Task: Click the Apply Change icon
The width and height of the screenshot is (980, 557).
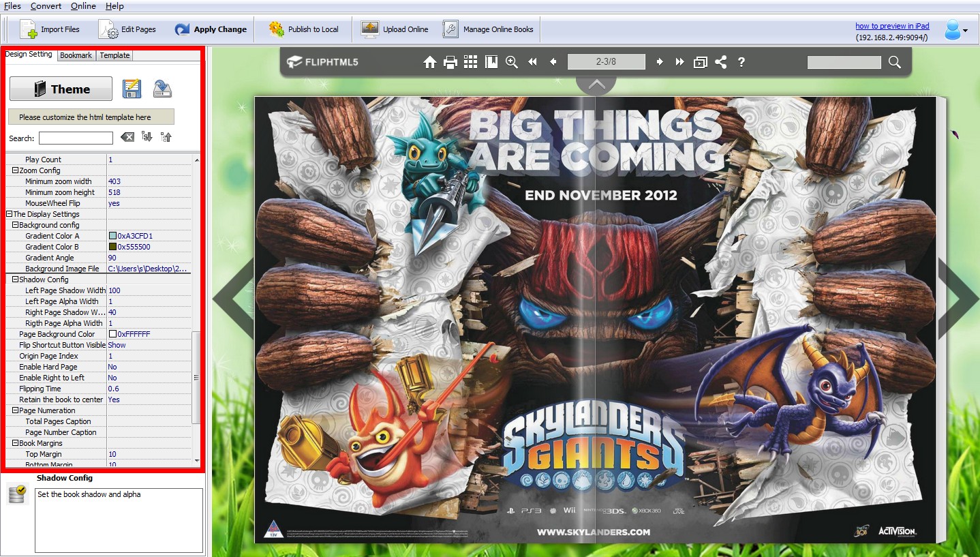Action: click(181, 29)
